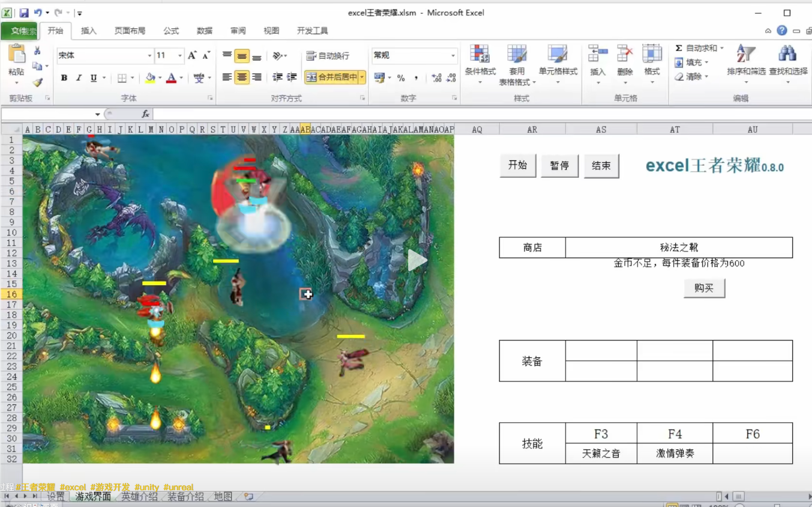The height and width of the screenshot is (507, 812).
Task: Click the yellow fill color bucket
Action: coord(150,78)
